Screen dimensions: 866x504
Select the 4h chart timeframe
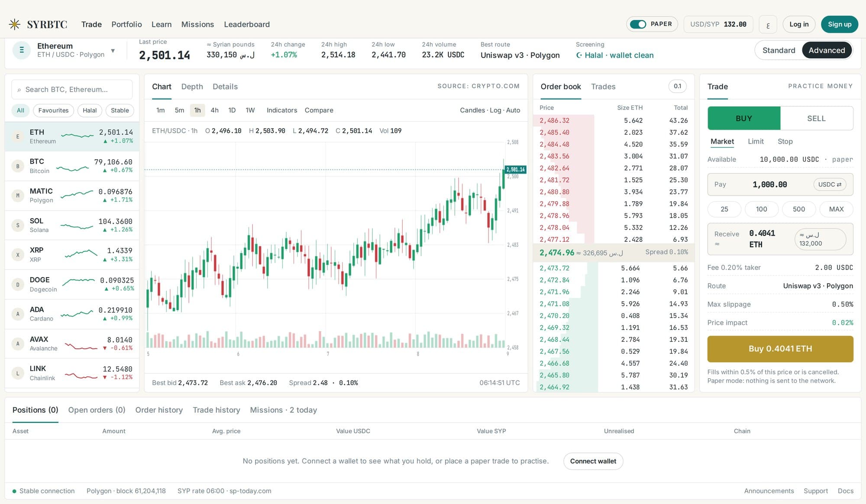[x=214, y=110]
